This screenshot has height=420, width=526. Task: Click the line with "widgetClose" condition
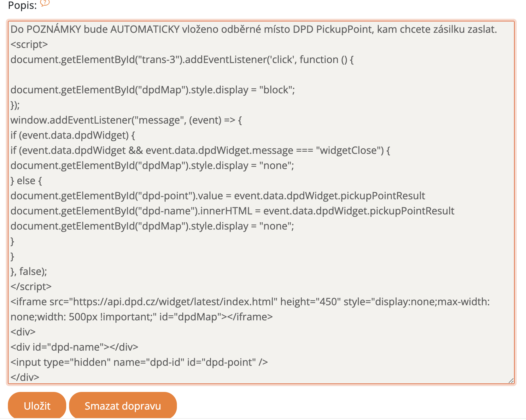pos(200,150)
